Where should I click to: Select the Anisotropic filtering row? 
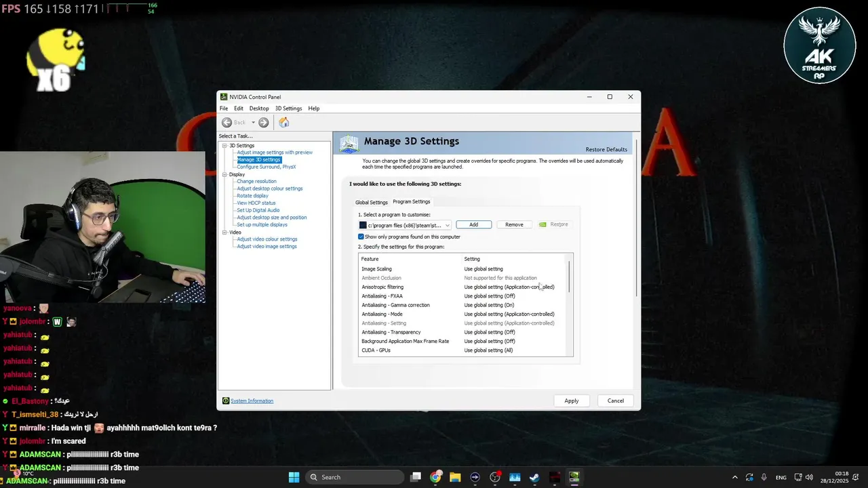click(463, 287)
